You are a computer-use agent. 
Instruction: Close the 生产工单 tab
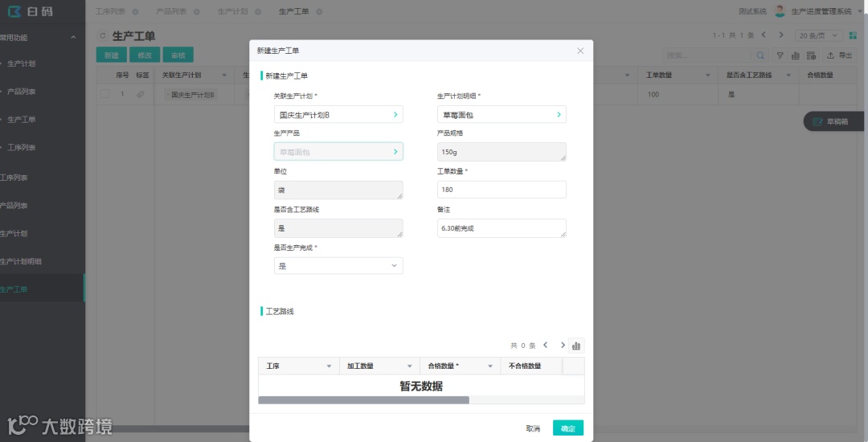click(x=319, y=11)
